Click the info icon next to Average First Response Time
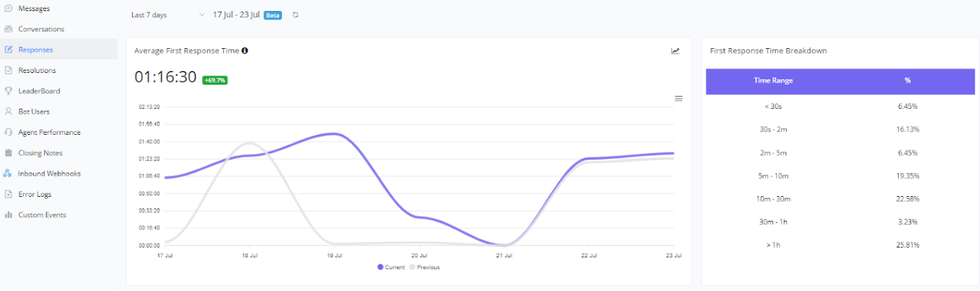Image resolution: width=980 pixels, height=291 pixels. [245, 50]
